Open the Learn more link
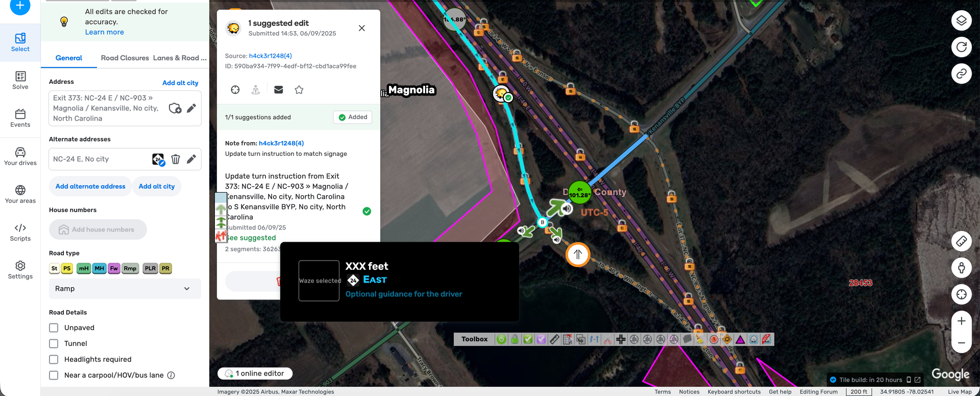Screen dimensions: 980x396 pyautogui.click(x=104, y=32)
